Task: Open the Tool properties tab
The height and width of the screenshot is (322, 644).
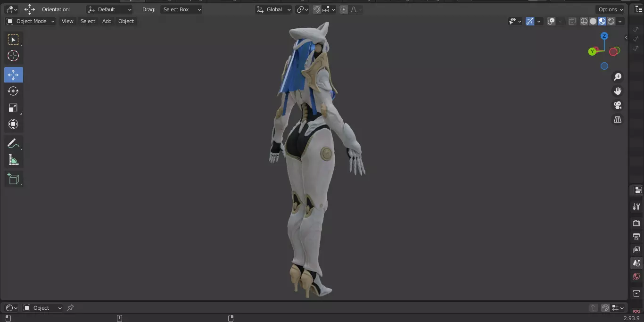Action: 636,206
